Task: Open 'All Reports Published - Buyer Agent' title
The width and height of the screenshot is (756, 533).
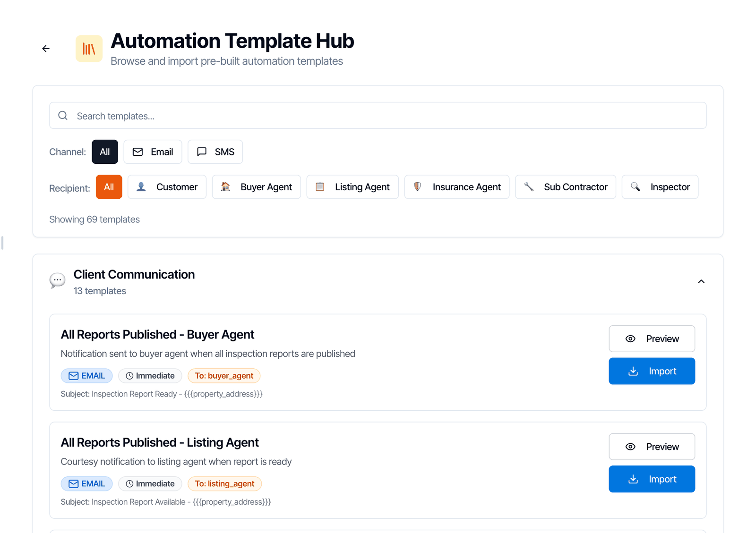Action: tap(157, 335)
